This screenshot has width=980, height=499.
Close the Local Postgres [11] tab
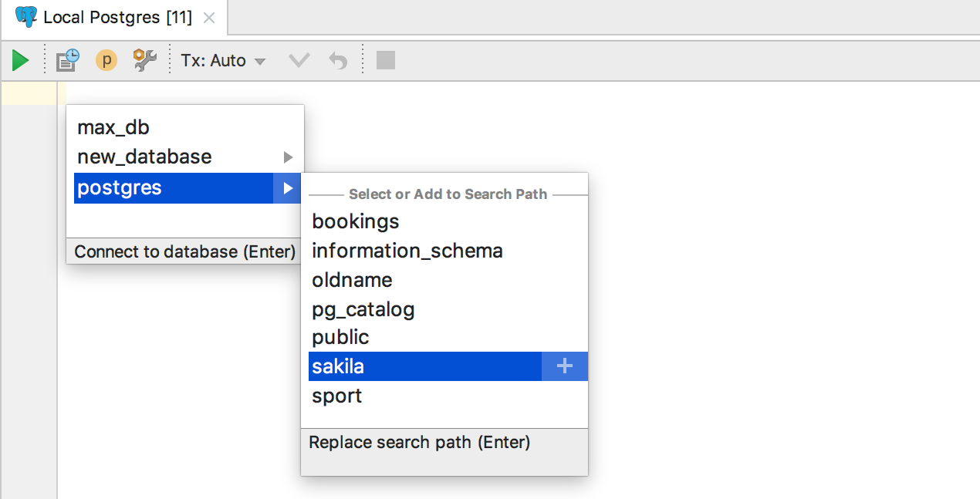pos(211,18)
